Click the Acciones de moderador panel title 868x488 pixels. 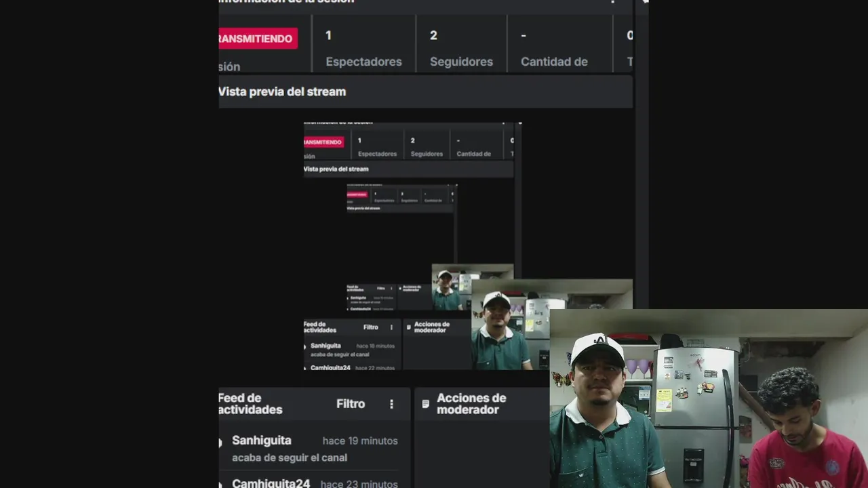[x=471, y=404]
